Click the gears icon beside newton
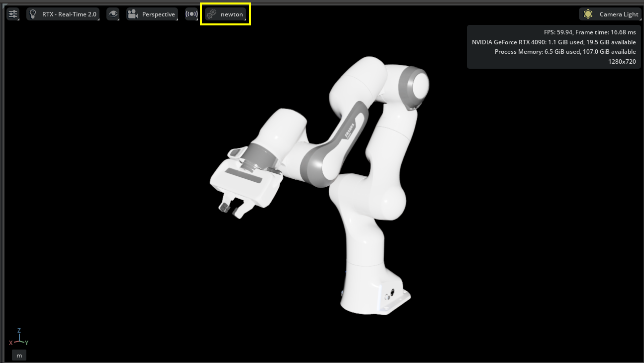The height and width of the screenshot is (363, 644). [x=211, y=14]
